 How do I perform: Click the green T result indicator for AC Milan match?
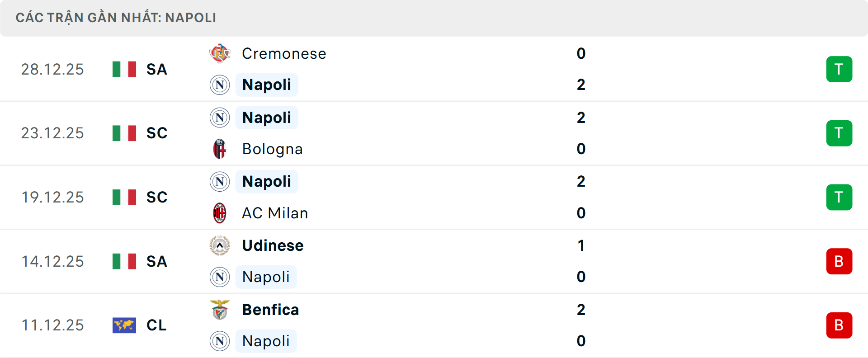tap(839, 197)
